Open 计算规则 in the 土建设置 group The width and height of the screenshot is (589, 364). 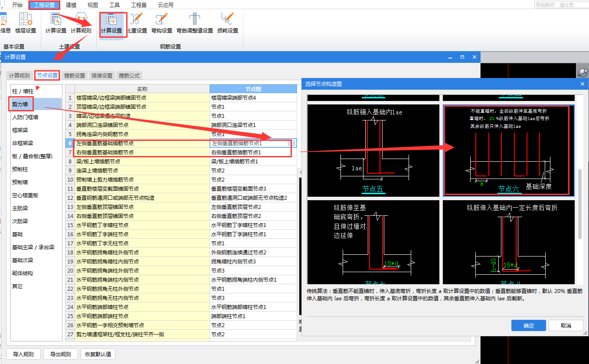click(x=81, y=23)
